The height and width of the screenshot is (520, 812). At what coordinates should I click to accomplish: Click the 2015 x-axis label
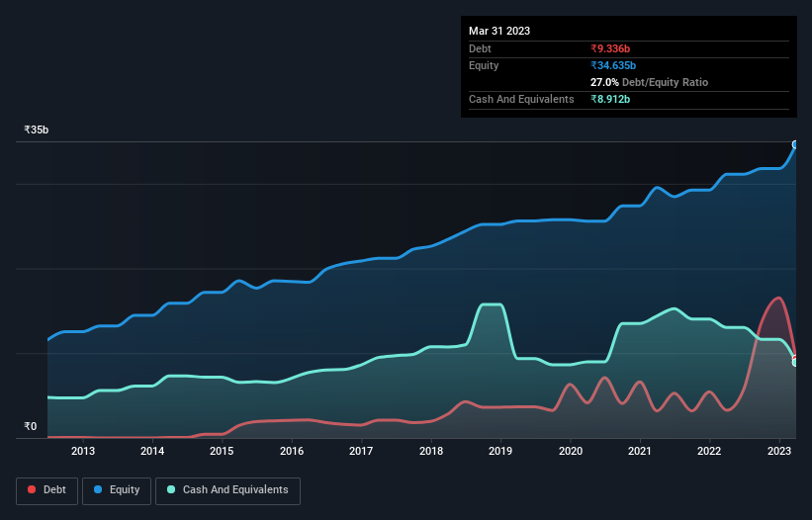point(222,451)
